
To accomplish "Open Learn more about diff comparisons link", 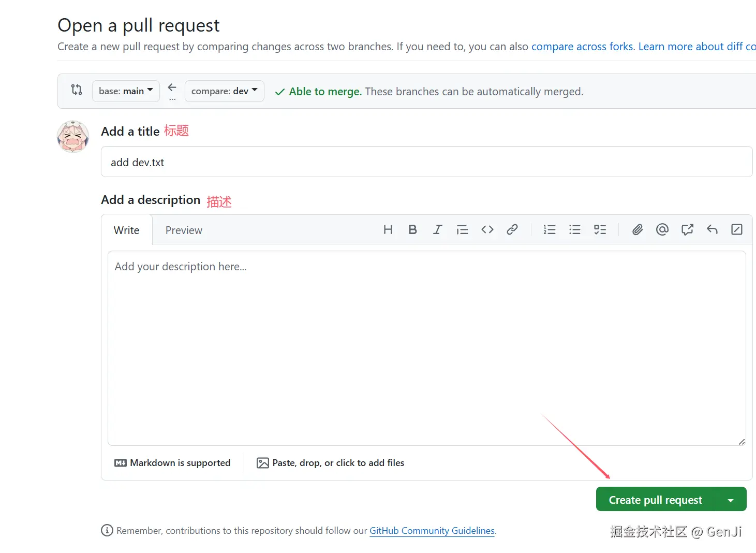I will pyautogui.click(x=697, y=47).
